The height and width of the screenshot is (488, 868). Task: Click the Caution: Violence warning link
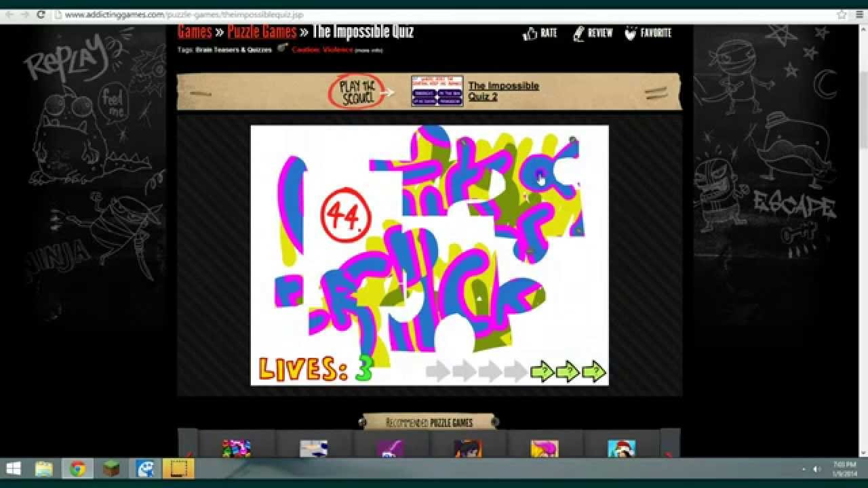tap(322, 49)
